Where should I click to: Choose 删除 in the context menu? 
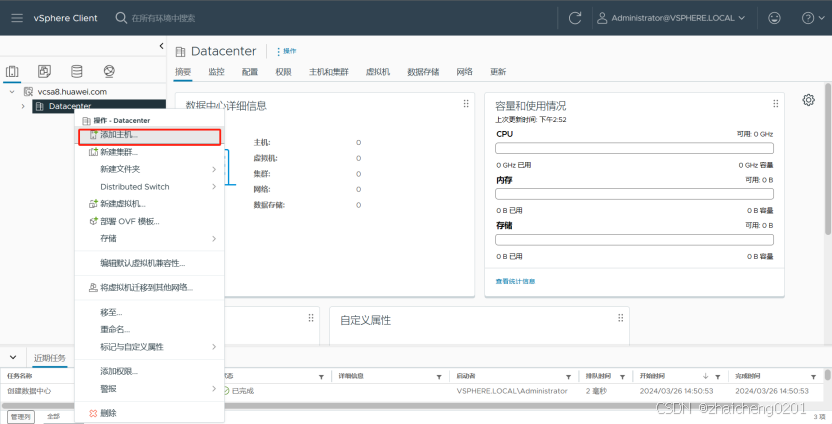[x=150, y=413]
